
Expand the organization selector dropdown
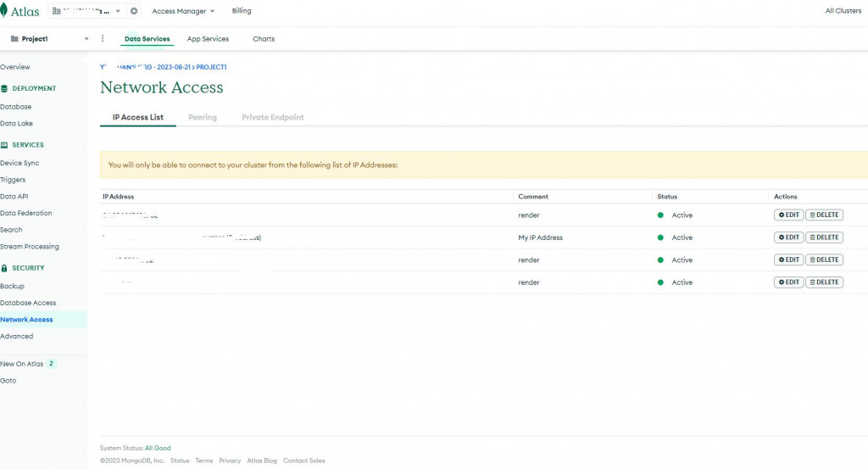click(x=118, y=11)
